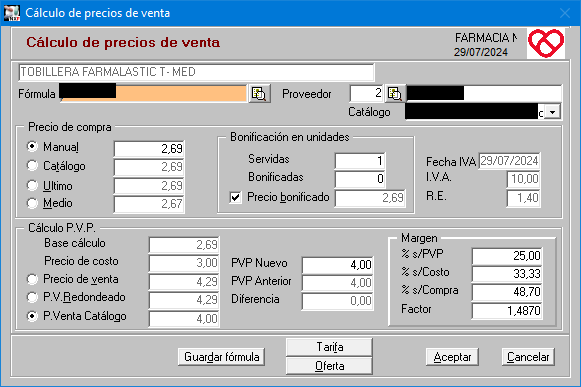The image size is (581, 387).
Task: Confirm with the Aceptar button
Action: (x=452, y=357)
